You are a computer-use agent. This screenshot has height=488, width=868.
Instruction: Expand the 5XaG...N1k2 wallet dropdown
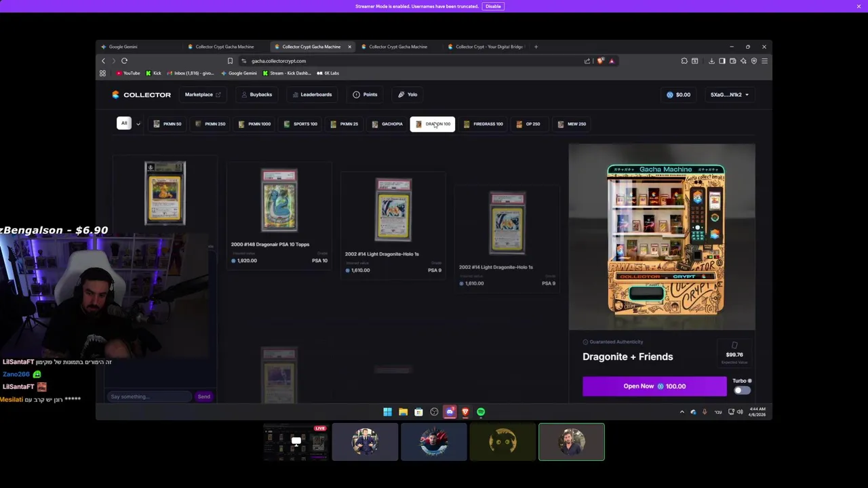click(x=729, y=95)
